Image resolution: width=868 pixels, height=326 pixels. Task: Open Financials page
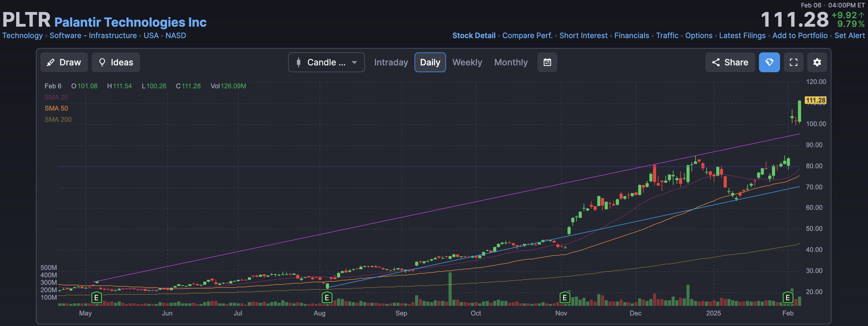click(x=631, y=35)
